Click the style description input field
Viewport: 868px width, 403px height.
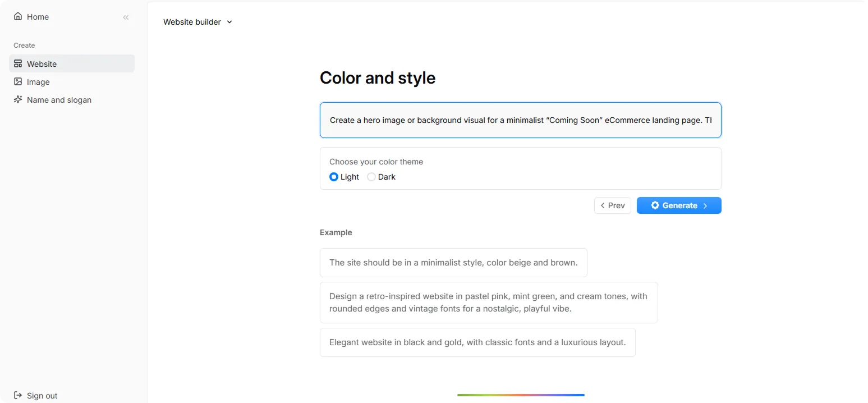(521, 120)
